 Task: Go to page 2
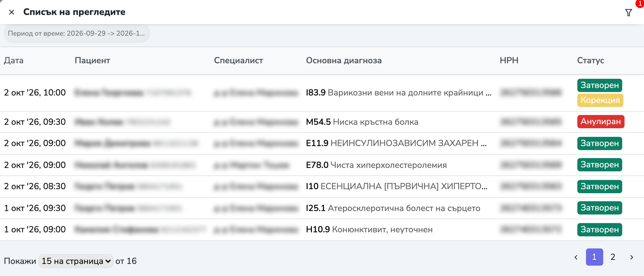[613, 257]
